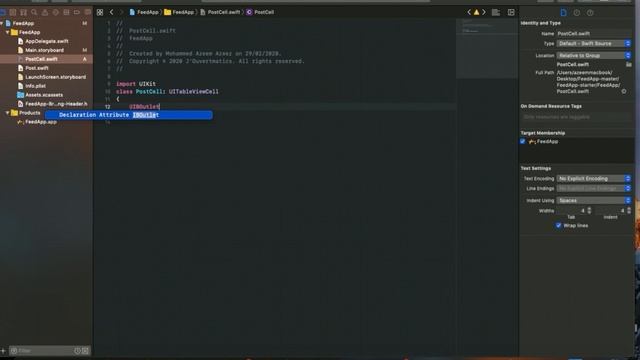Collapse the FeedApp project root
The height and width of the screenshot is (360, 640).
2,23
